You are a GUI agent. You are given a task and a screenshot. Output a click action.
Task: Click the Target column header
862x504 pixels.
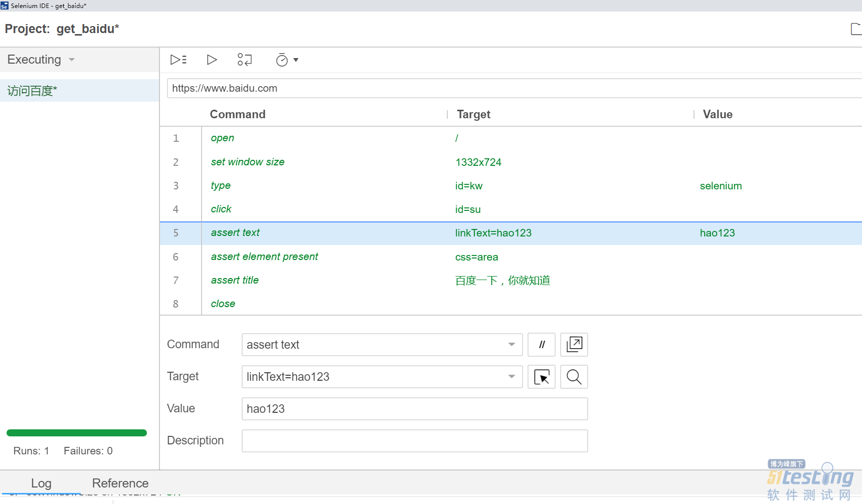click(473, 114)
